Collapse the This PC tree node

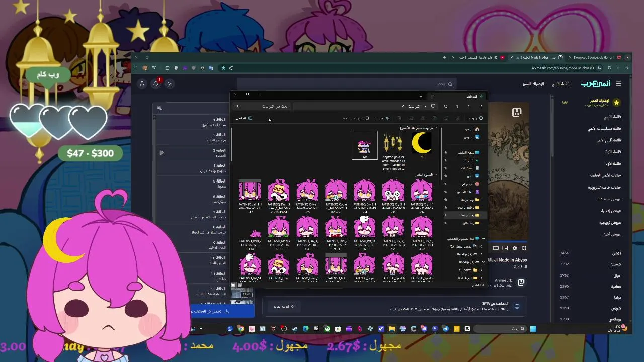pyautogui.click(x=484, y=239)
